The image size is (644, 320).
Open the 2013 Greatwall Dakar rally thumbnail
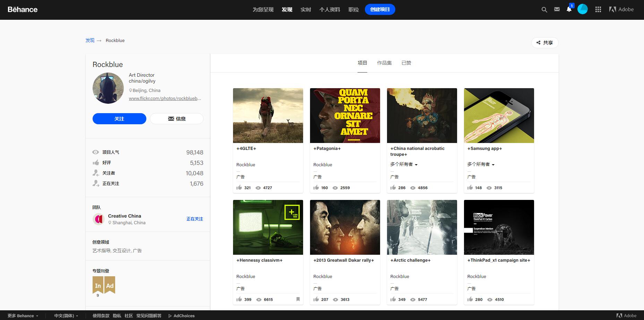tap(345, 227)
